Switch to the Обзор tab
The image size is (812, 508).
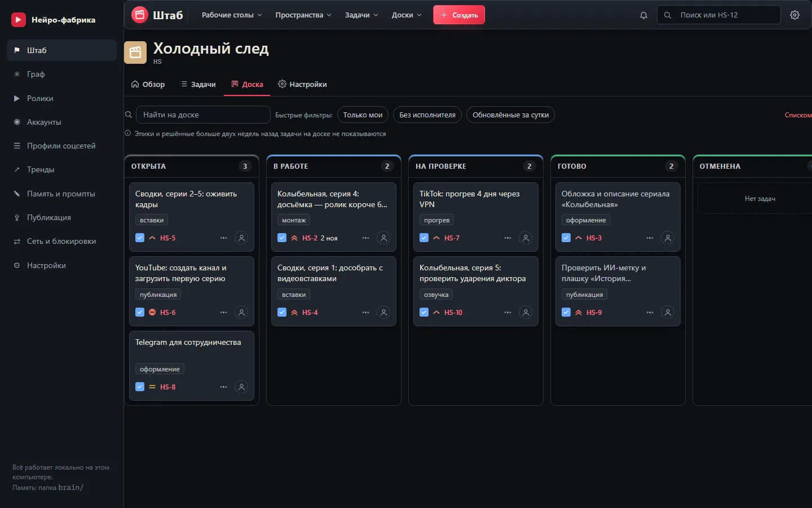click(x=148, y=85)
